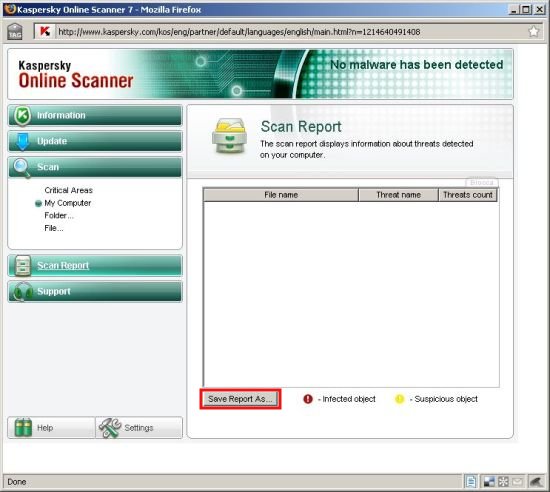Click the file cabinet Scan Report header icon
The width and height of the screenshot is (550, 492).
pyautogui.click(x=230, y=135)
